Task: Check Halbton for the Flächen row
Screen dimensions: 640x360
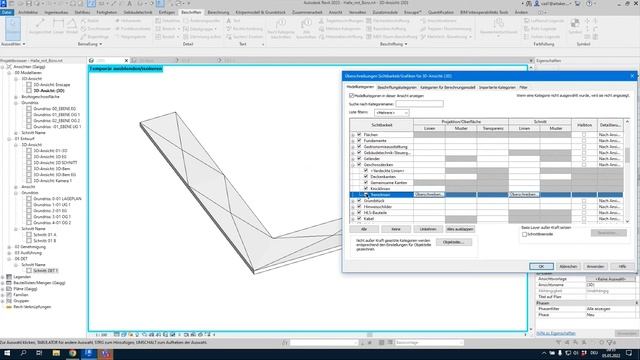Action: pos(584,134)
